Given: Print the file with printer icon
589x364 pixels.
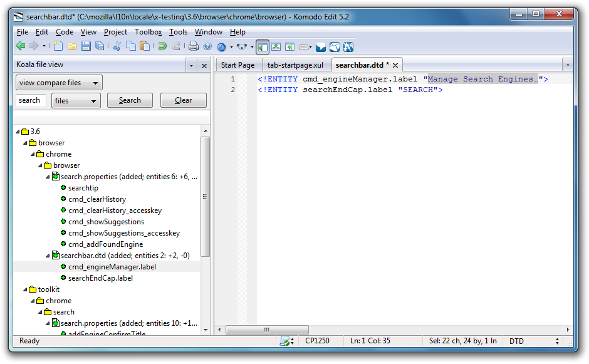Looking at the screenshot, I should pyautogui.click(x=194, y=46).
